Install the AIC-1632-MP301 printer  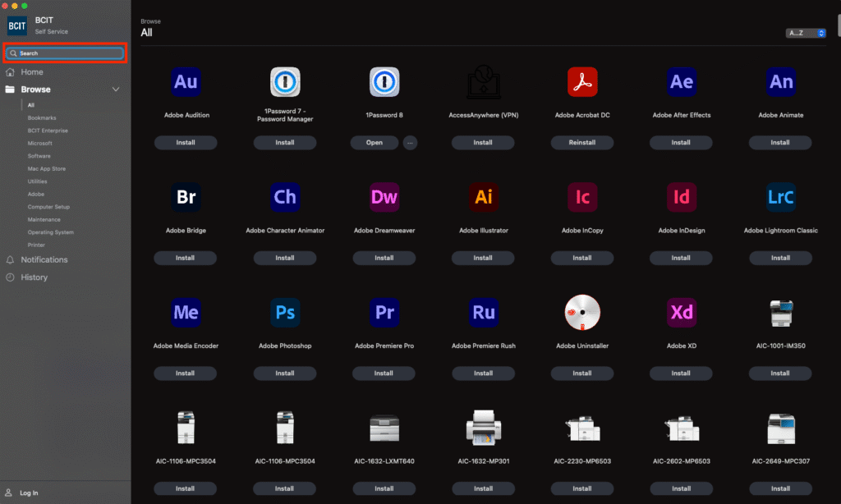[483, 488]
